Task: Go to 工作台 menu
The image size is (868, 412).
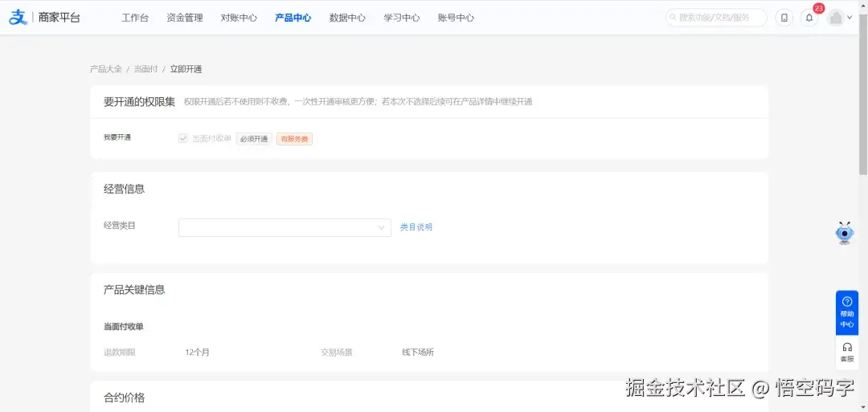Action: [135, 18]
